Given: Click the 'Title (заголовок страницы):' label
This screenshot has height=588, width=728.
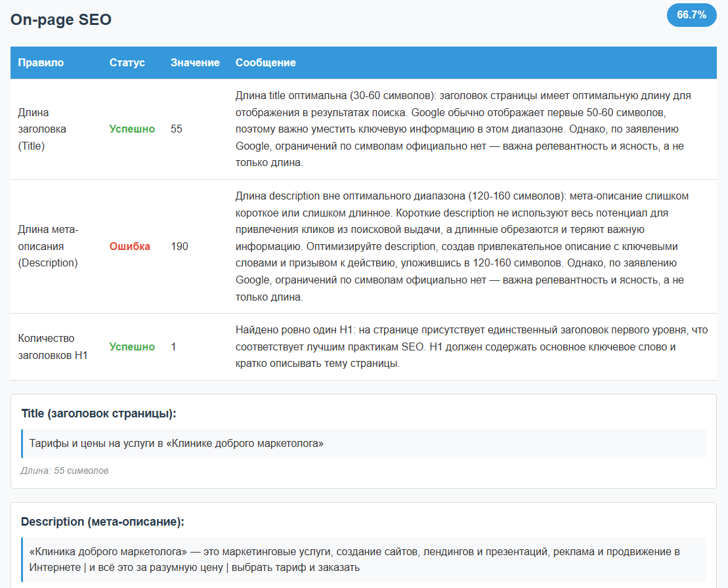Looking at the screenshot, I should point(99,413).
